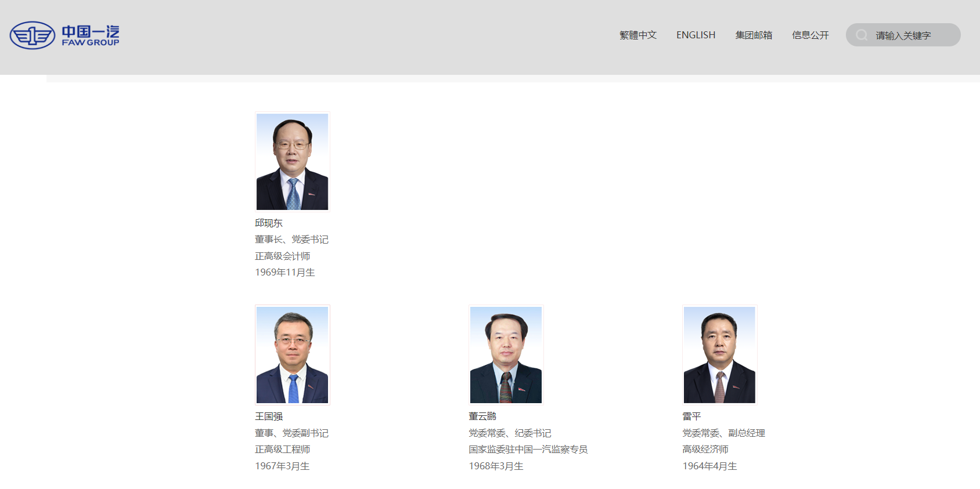This screenshot has width=980, height=489.
Task: Focus the 请输入关键字 search field
Action: pyautogui.click(x=903, y=35)
